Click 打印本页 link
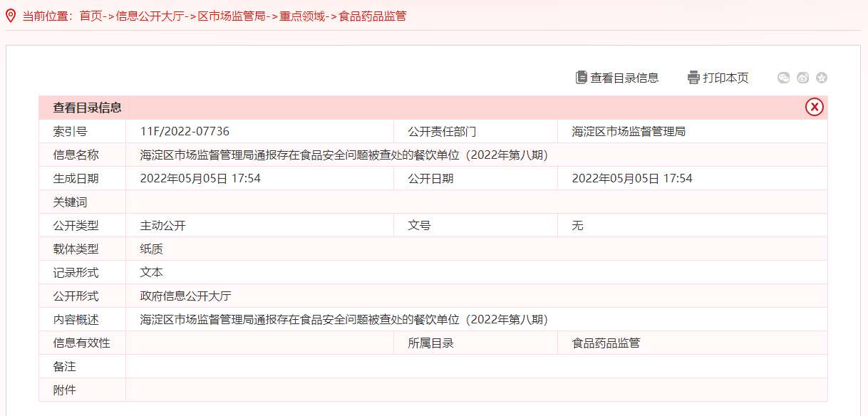This screenshot has width=868, height=416. (x=725, y=78)
